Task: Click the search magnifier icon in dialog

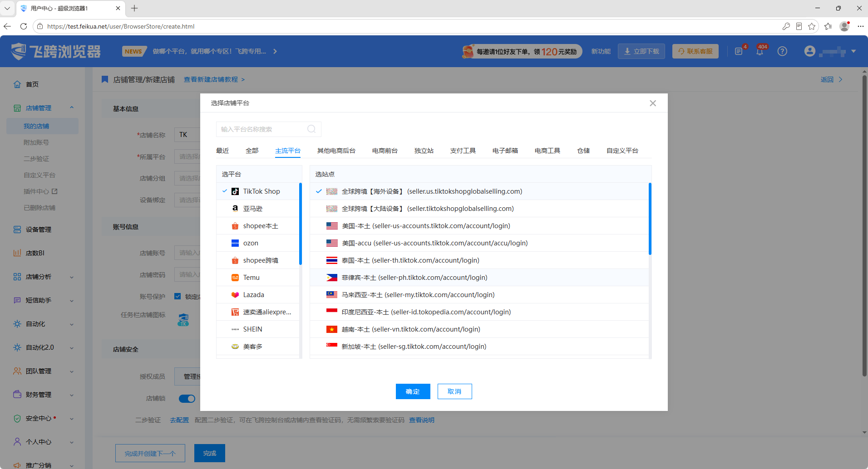Action: pos(311,129)
